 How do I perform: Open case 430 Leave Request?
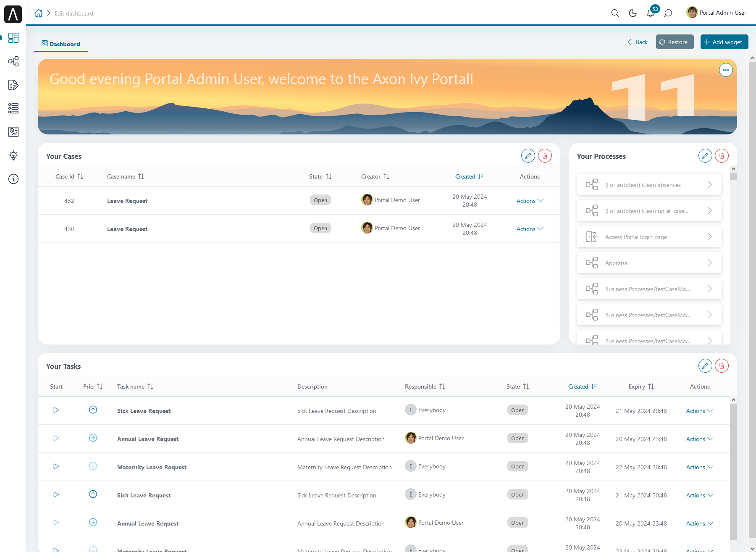point(127,229)
